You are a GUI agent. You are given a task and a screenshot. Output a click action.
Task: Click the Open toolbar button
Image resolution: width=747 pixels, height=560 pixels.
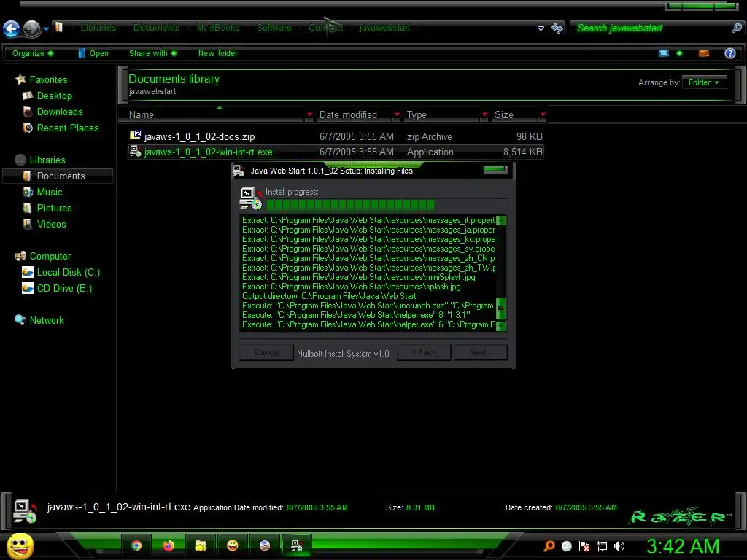click(93, 53)
